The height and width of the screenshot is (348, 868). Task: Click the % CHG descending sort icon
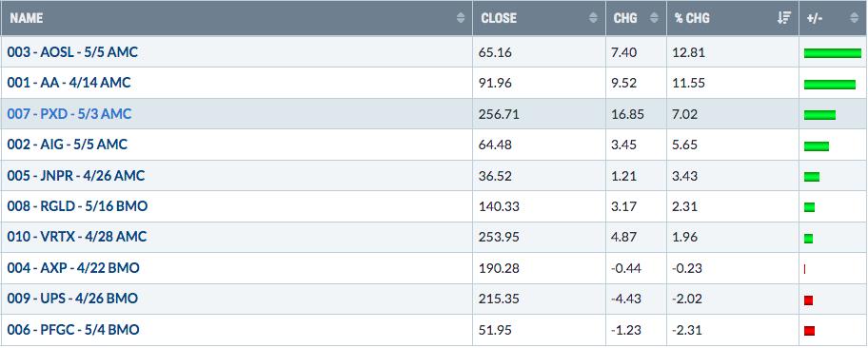[784, 18]
